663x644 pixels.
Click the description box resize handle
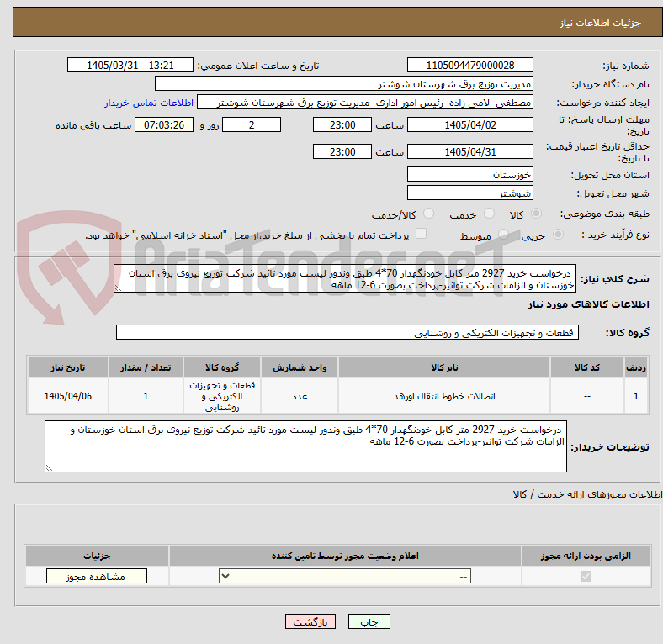118,288
